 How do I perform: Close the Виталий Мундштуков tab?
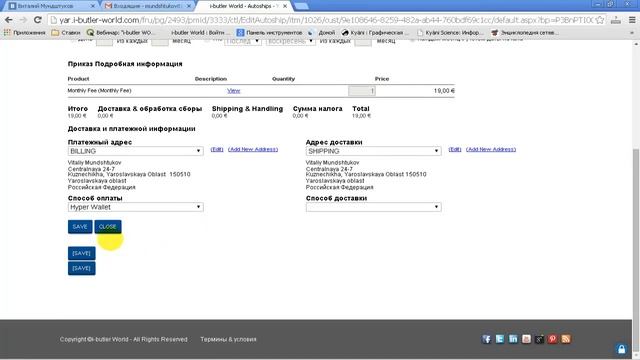tap(92, 6)
